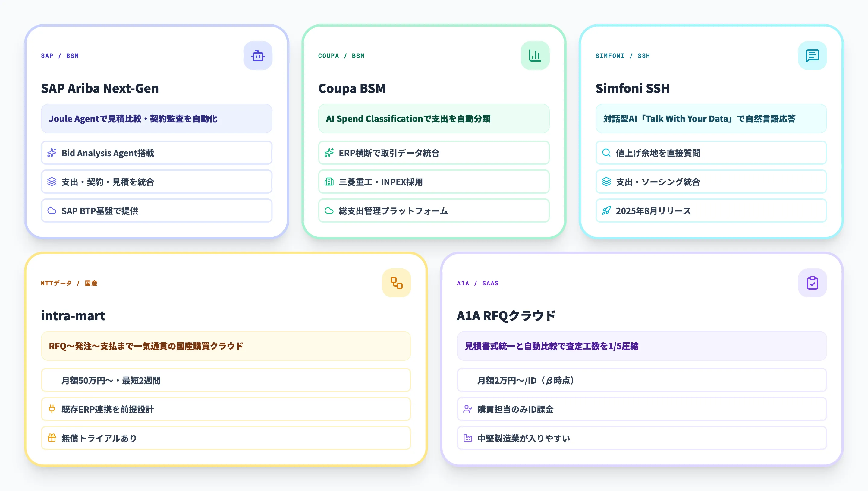This screenshot has height=491, width=868.
Task: Click the Joule Agent highlight banner
Action: (x=157, y=119)
